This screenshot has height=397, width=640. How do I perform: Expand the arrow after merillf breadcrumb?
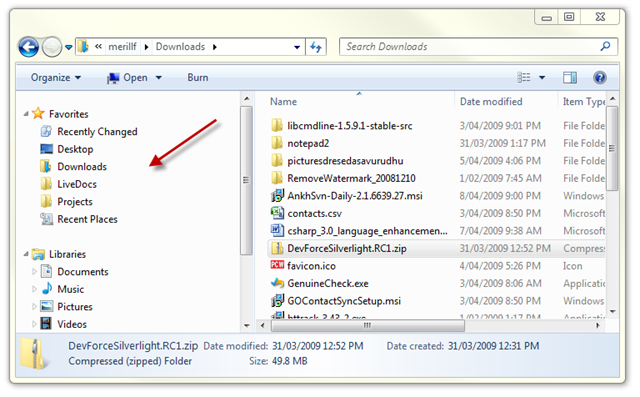[x=146, y=47]
